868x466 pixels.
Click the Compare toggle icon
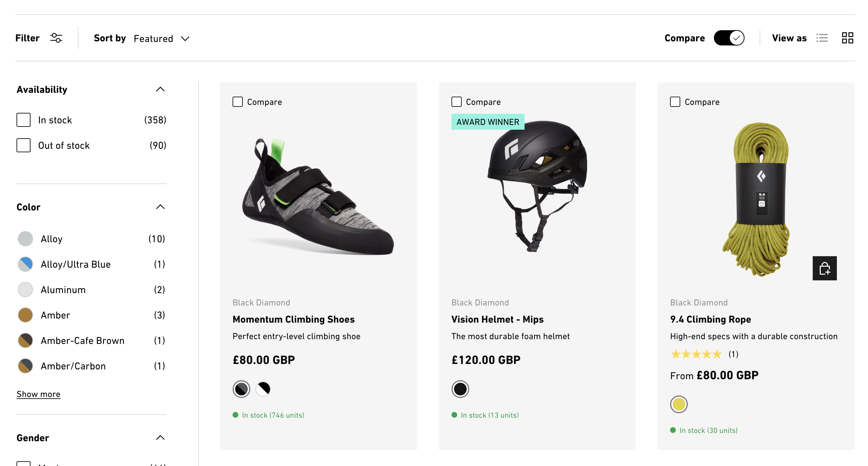(729, 38)
